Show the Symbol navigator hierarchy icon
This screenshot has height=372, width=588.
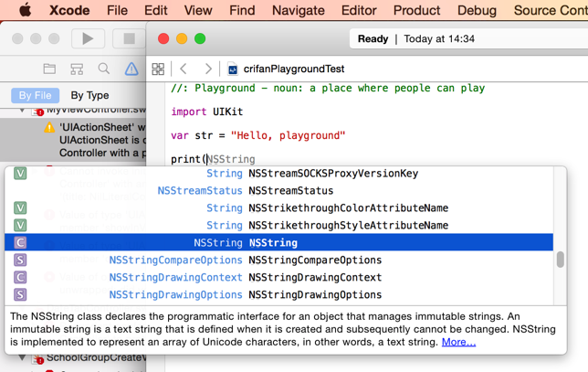pyautogui.click(x=77, y=69)
